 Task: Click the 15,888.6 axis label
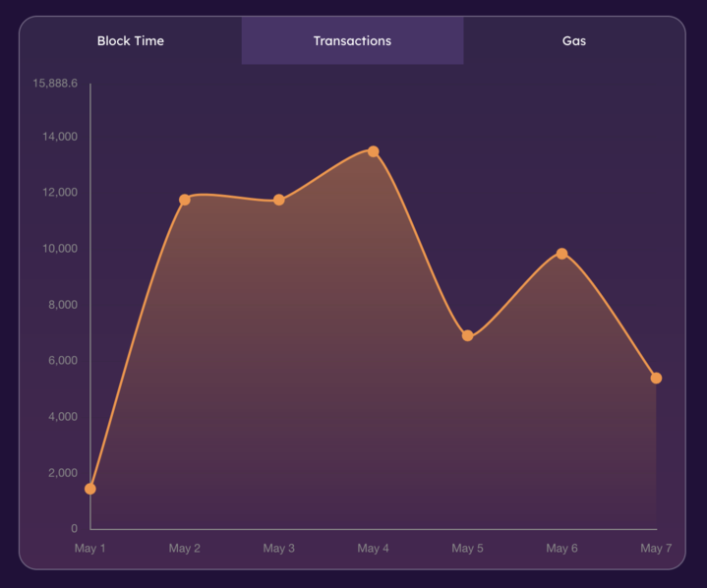[x=55, y=83]
